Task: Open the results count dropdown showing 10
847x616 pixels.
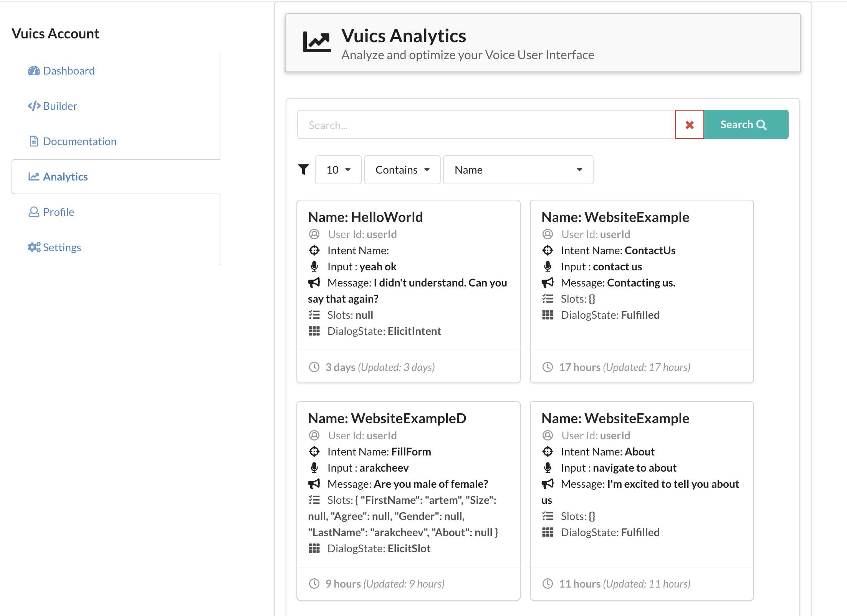Action: pyautogui.click(x=337, y=169)
